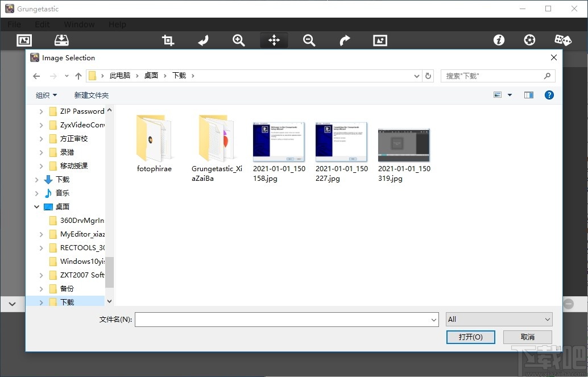Click the save image toolbar icon
Screen dimensions: 588x377
click(61, 40)
